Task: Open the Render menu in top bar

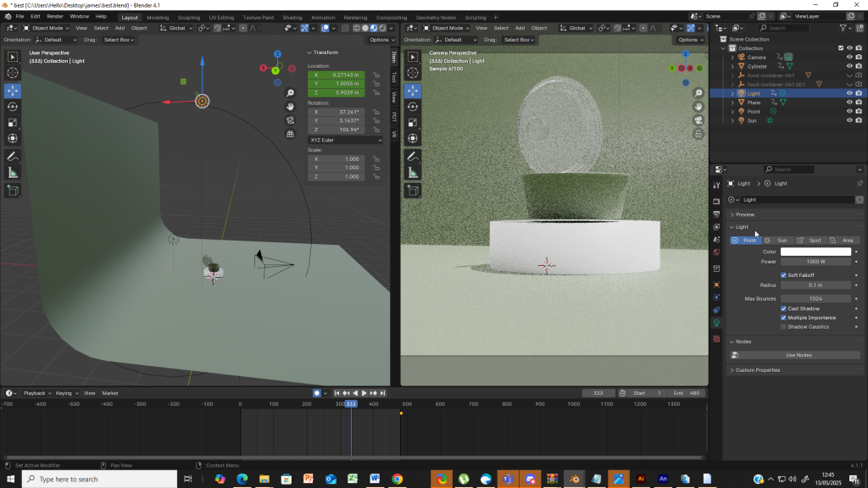Action: [55, 16]
